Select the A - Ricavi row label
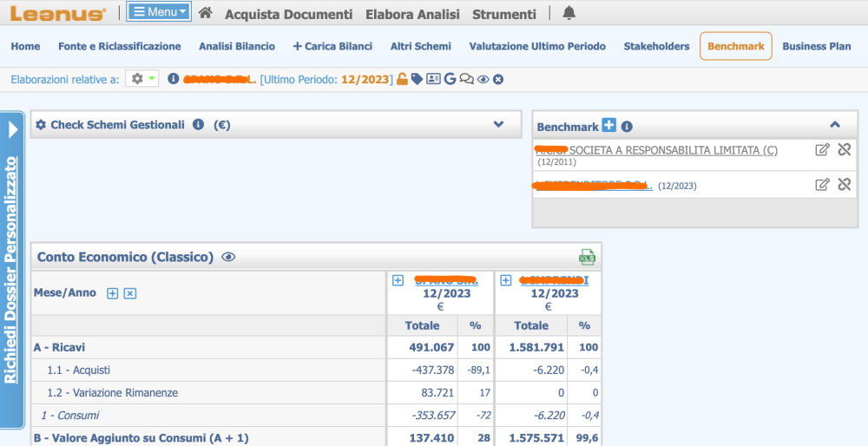 tap(59, 347)
